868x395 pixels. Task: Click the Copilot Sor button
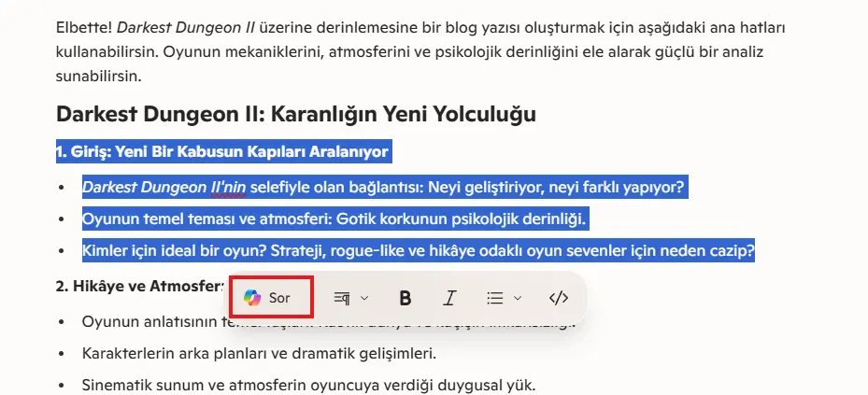269,298
